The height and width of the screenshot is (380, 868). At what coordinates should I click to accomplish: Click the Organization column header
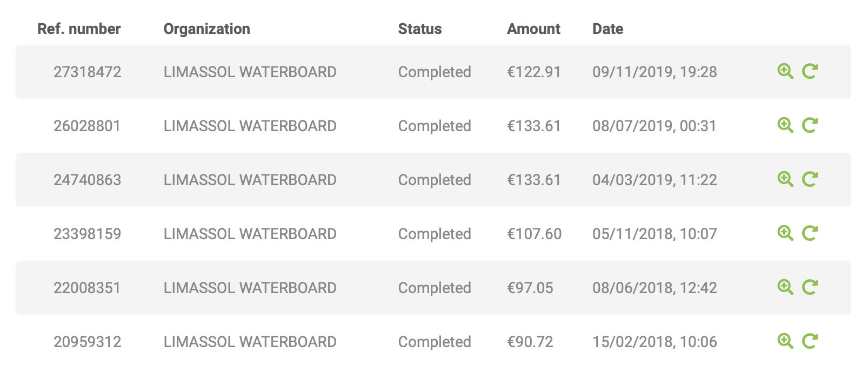[x=207, y=29]
